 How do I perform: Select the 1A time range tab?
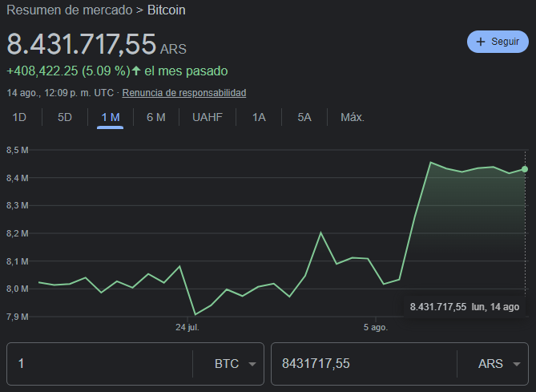(x=259, y=117)
